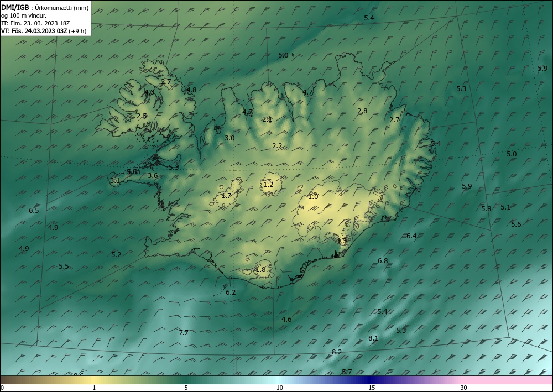Select the 'VT: Fös. 24.03.2023 03Z (+9 h)' line
553x392 pixels.
[x=43, y=31]
